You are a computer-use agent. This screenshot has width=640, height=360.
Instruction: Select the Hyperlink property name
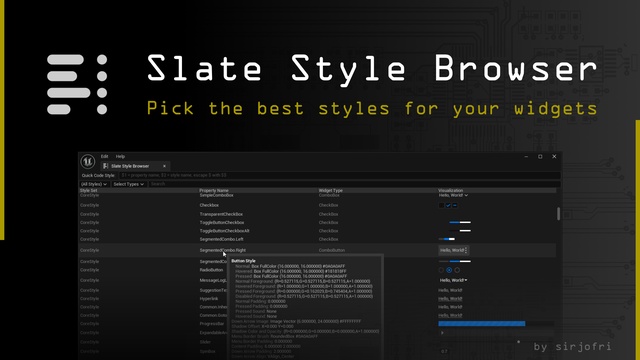pyautogui.click(x=209, y=299)
